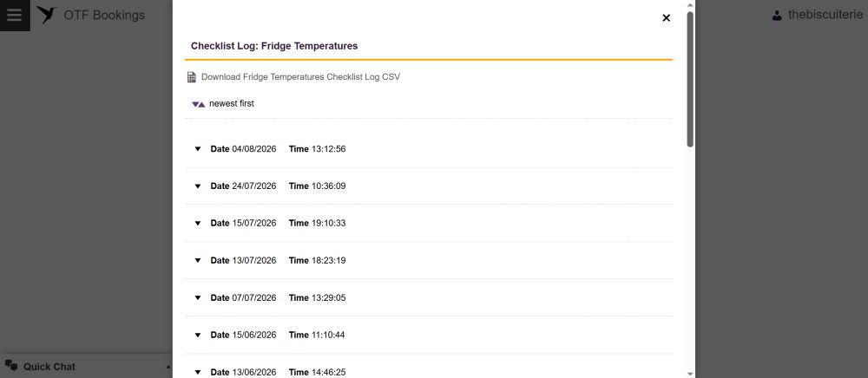
Task: Expand the 13/06/2026 entry triangle
Action: click(x=198, y=372)
